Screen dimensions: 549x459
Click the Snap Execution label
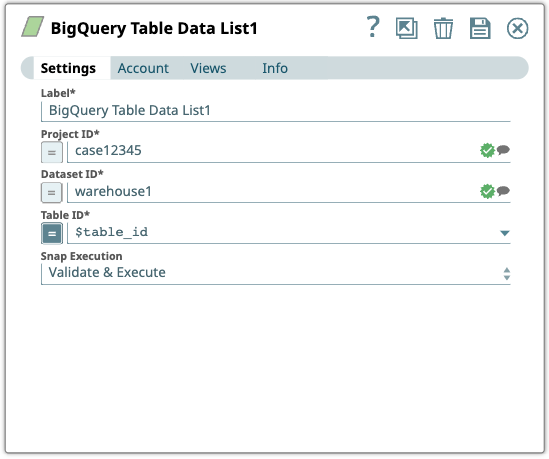click(x=82, y=256)
